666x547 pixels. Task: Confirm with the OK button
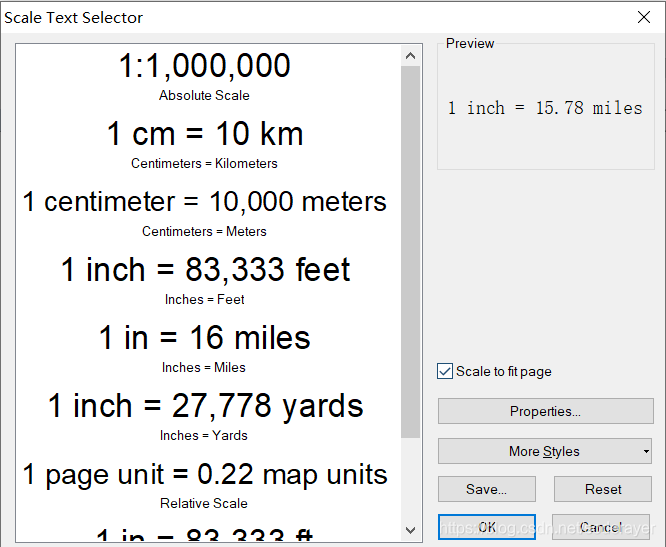(x=487, y=527)
